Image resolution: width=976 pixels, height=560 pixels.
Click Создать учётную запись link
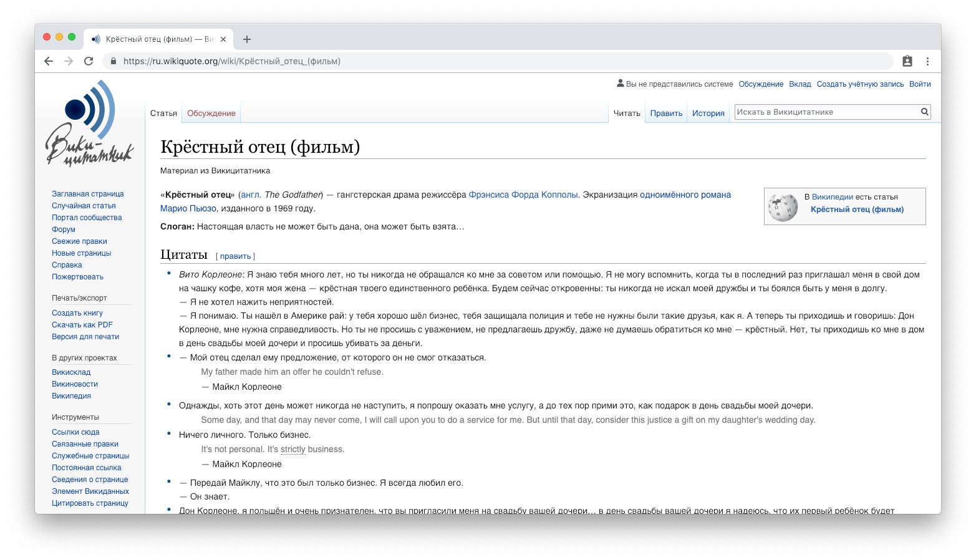click(x=860, y=84)
